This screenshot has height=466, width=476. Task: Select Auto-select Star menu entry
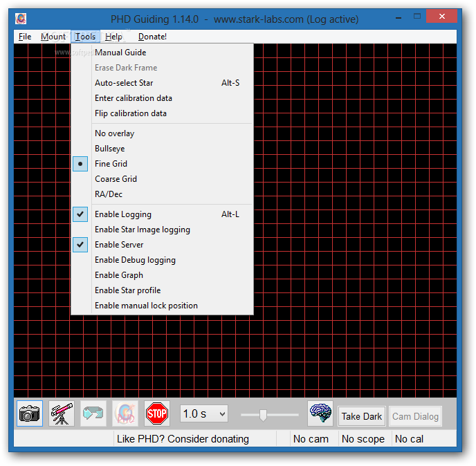click(163, 83)
